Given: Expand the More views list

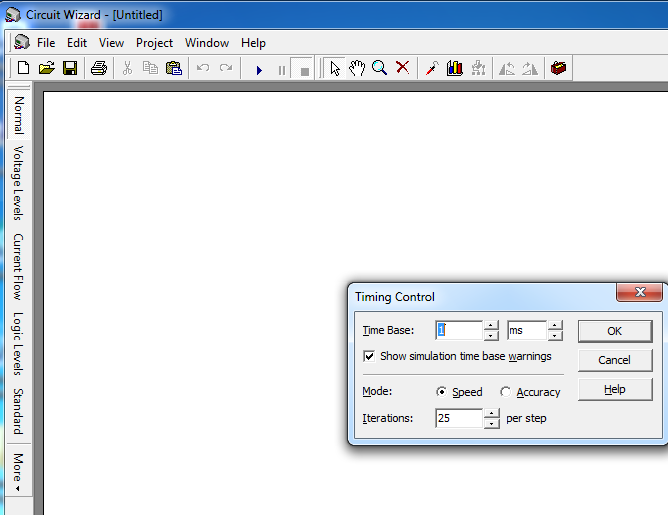Looking at the screenshot, I should coord(19,470).
